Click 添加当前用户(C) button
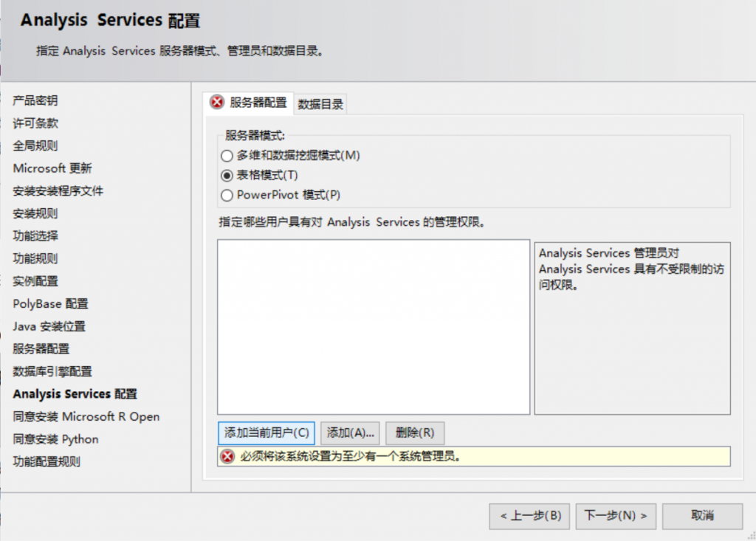This screenshot has width=756, height=541. click(267, 433)
